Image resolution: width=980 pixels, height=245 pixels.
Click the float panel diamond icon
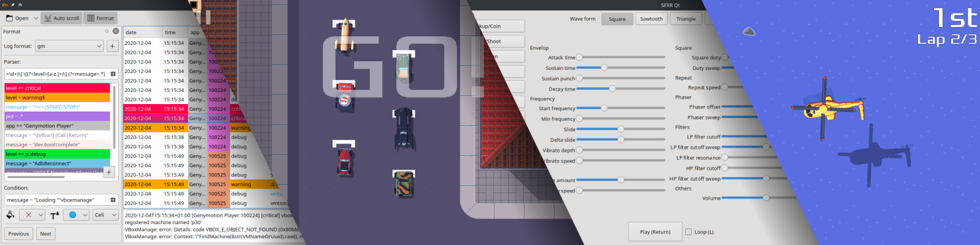(107, 31)
